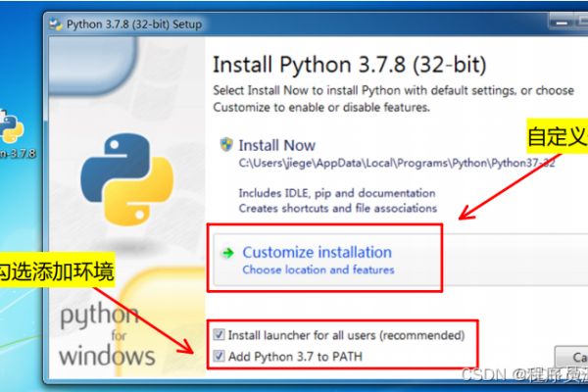Click the default install path text

(x=397, y=164)
